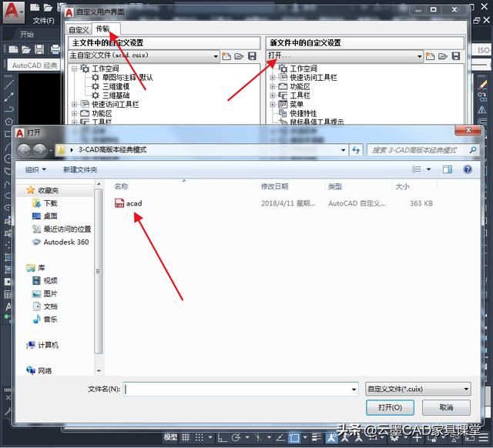Viewport: 493px width, 448px height.
Task: Select the Line tool in the draw toolbar
Action: [x=8, y=84]
